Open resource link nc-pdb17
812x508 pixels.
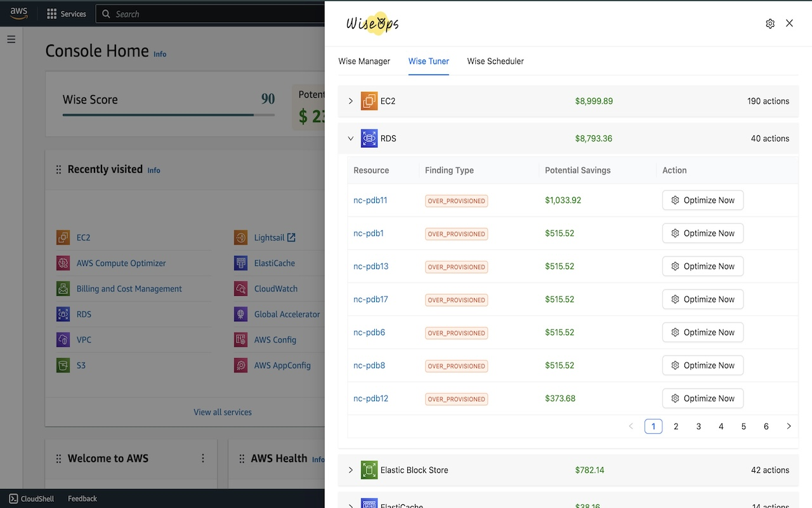(371, 299)
